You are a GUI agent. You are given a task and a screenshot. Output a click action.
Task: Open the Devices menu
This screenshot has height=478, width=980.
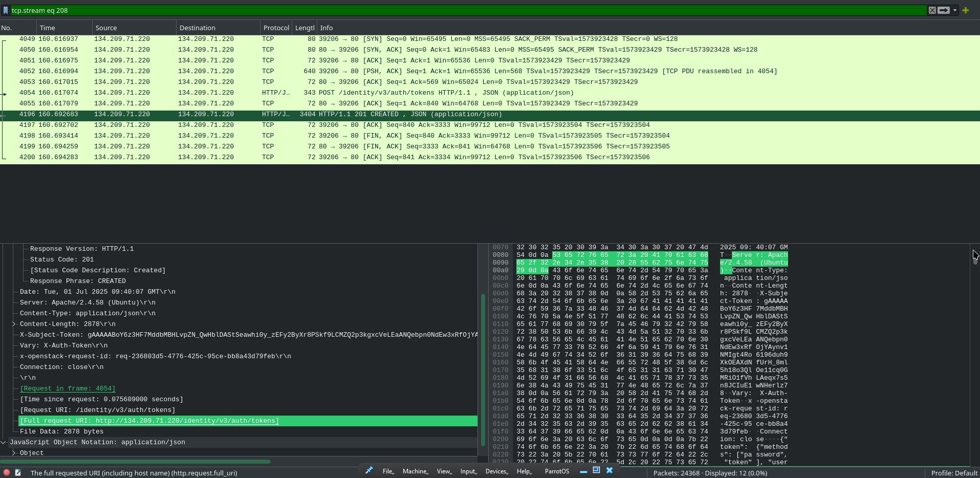point(495,471)
